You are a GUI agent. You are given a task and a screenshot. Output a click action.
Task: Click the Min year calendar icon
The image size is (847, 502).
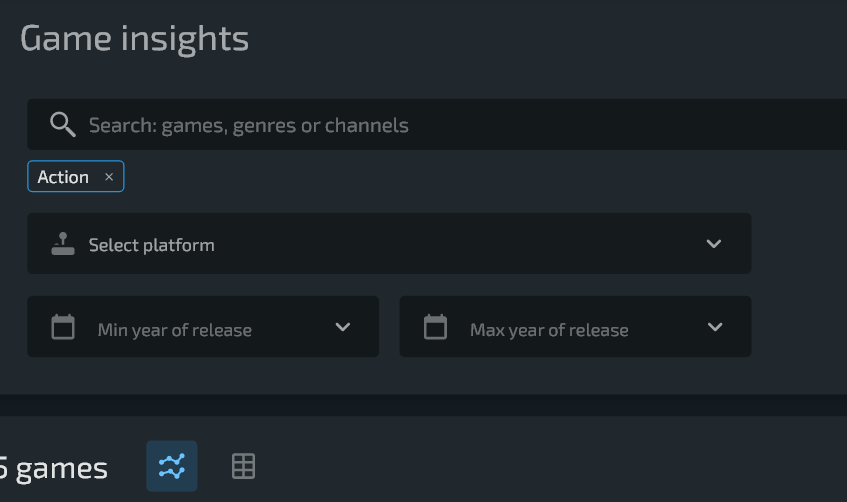pos(63,327)
